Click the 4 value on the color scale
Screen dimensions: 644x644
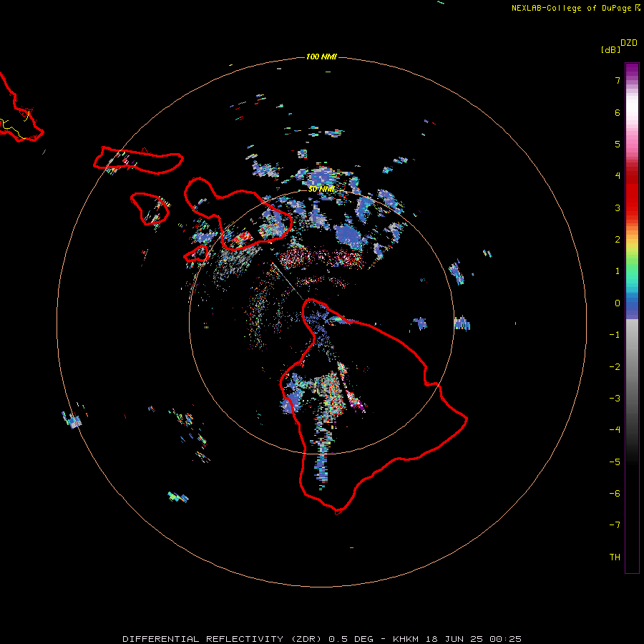click(618, 176)
